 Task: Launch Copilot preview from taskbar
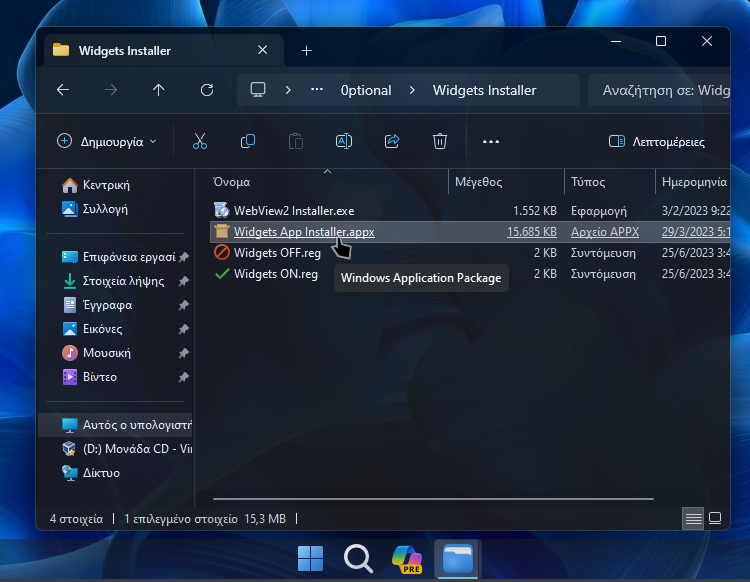pyautogui.click(x=407, y=559)
